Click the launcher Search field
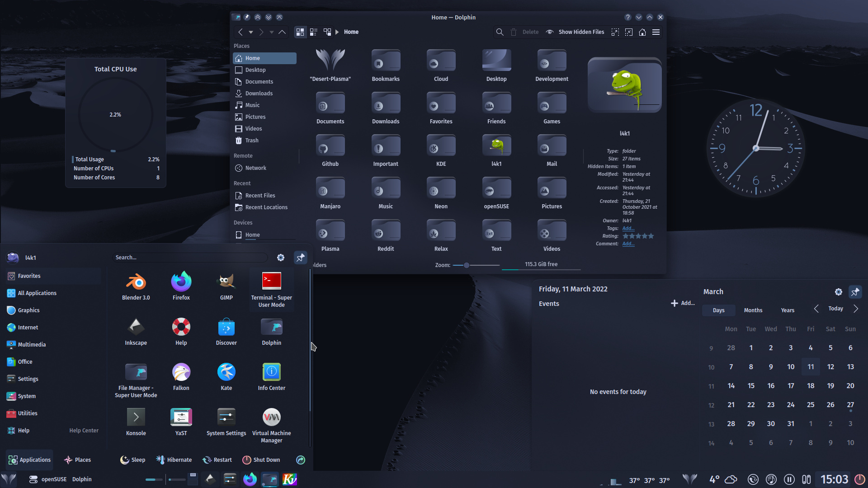 click(189, 258)
